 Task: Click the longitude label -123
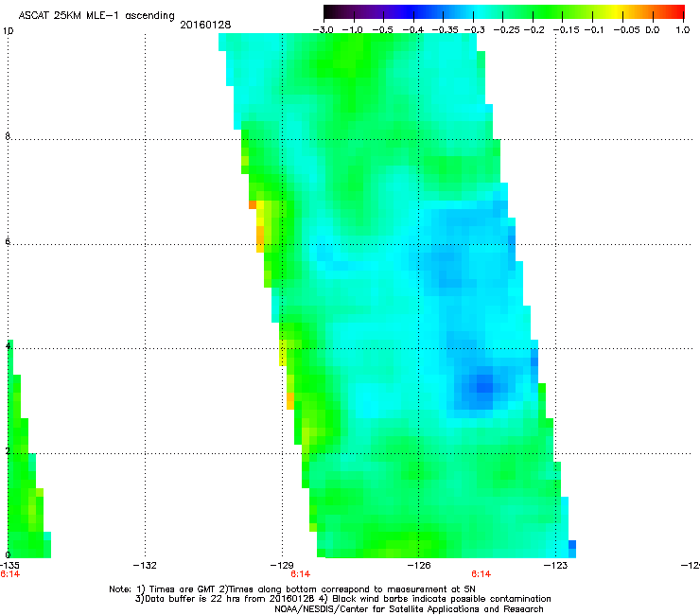point(555,566)
